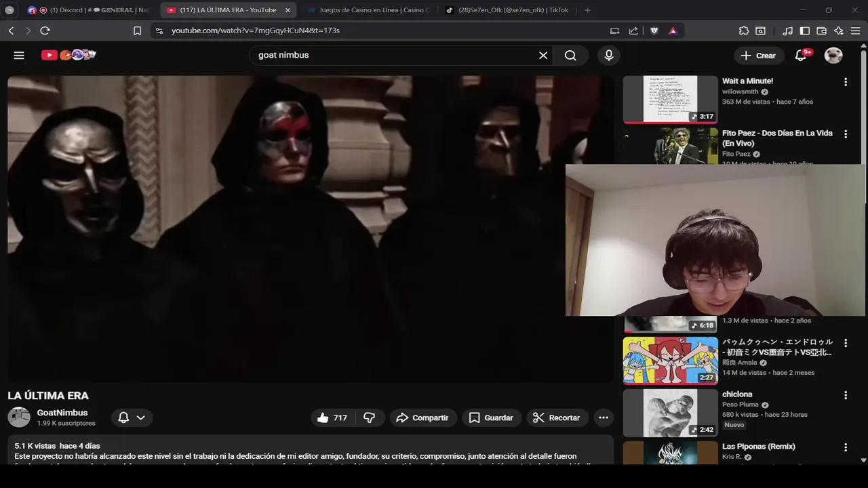Open GoatNimbus channel avatar
Screen dimensions: 868x488
tap(19, 418)
